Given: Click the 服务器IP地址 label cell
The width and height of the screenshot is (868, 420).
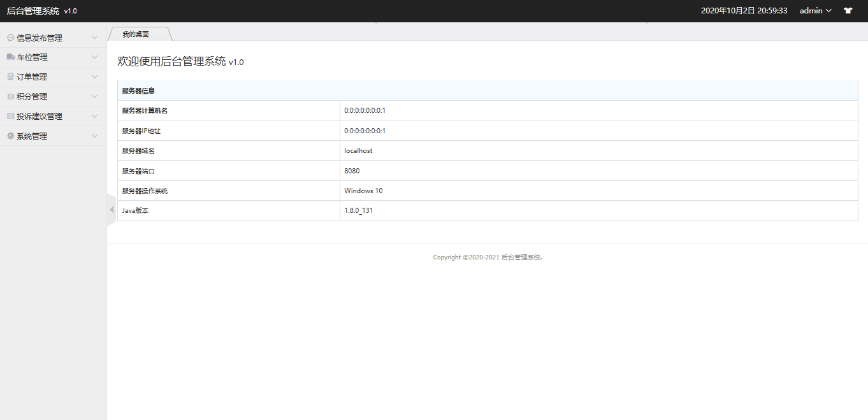Looking at the screenshot, I should [x=229, y=131].
